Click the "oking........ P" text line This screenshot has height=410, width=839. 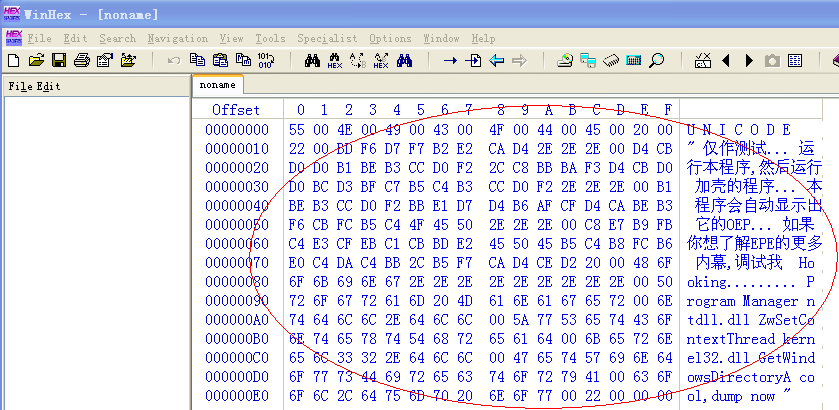click(751, 282)
